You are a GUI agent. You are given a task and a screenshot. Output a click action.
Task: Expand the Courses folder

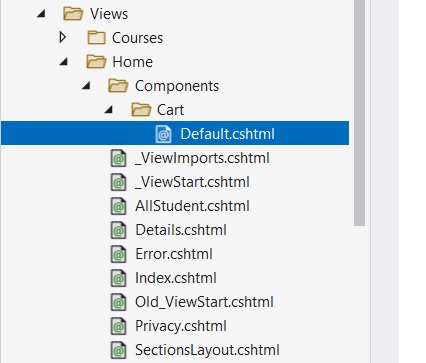[62, 37]
